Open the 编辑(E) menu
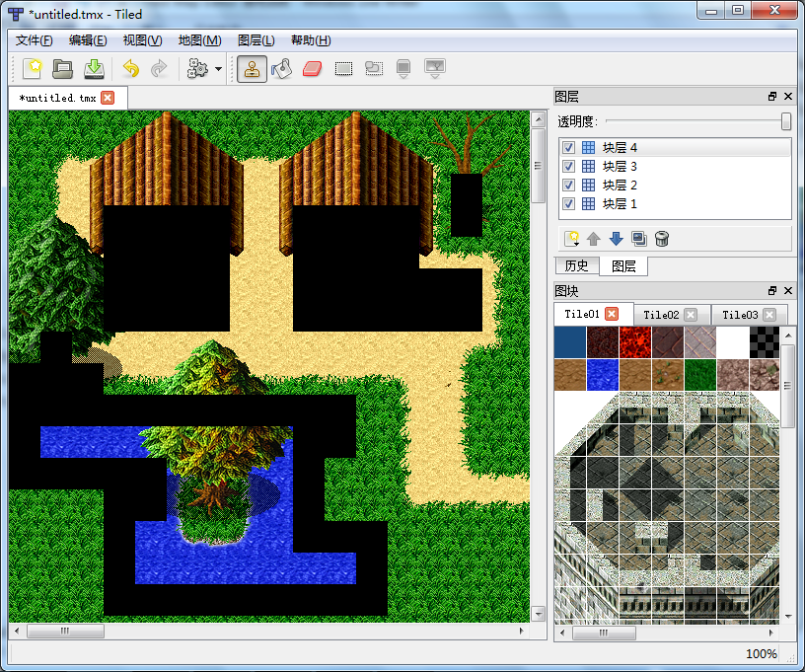The width and height of the screenshot is (805, 672). (x=88, y=40)
